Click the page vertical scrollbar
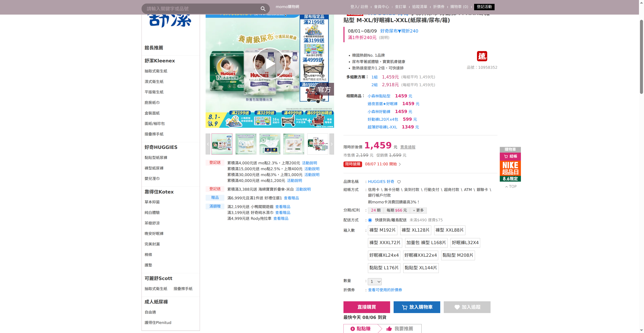 [641, 57]
